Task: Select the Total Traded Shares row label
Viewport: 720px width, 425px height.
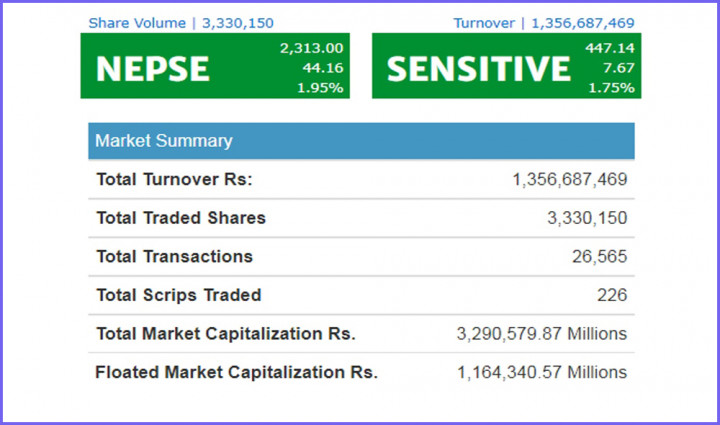Action: 181,218
